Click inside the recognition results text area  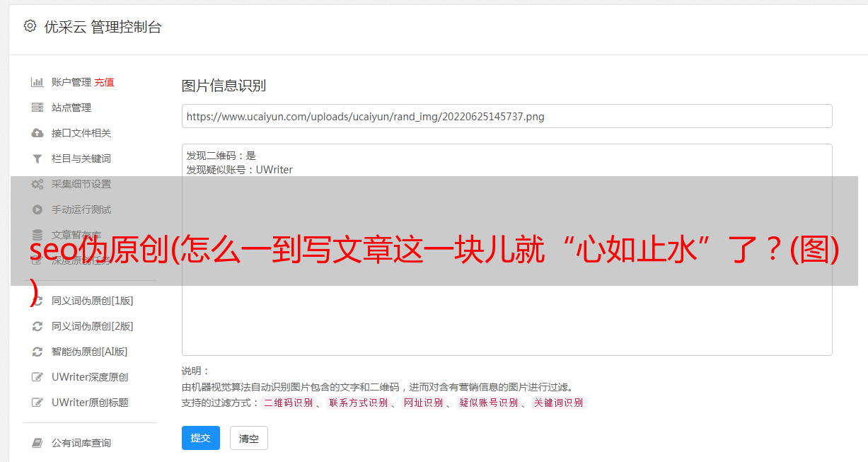[x=507, y=250]
